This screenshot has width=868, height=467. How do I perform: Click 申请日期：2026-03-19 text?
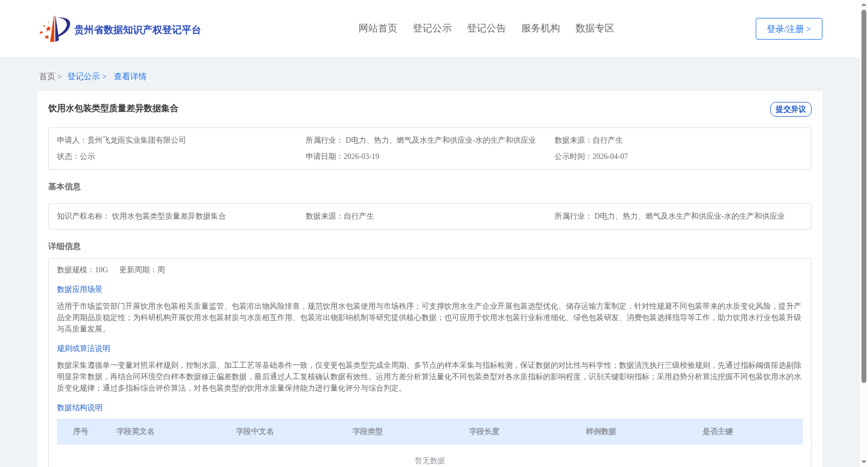[342, 156]
